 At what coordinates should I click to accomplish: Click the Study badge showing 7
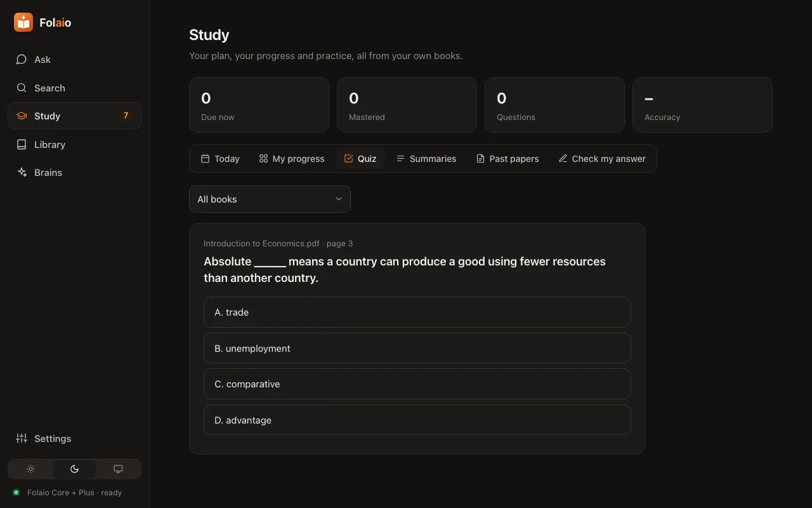click(x=126, y=116)
